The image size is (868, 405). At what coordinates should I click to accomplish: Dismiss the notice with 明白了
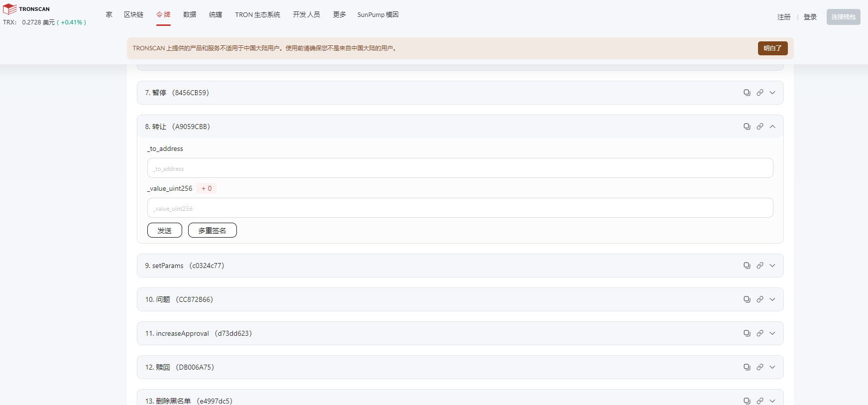(772, 48)
